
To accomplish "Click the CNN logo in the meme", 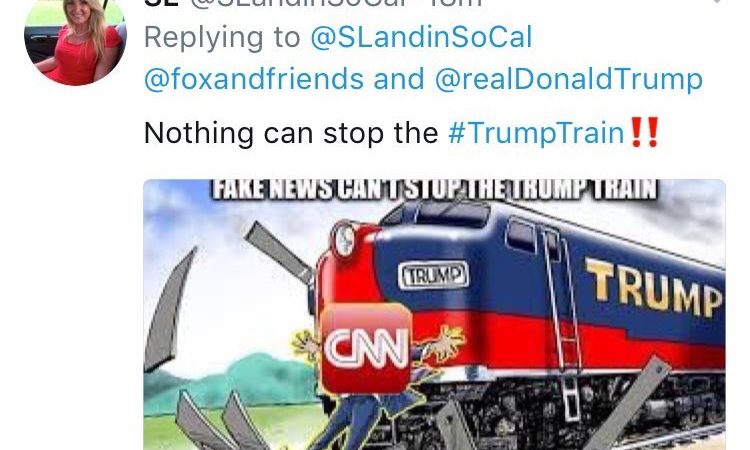I will tap(366, 348).
